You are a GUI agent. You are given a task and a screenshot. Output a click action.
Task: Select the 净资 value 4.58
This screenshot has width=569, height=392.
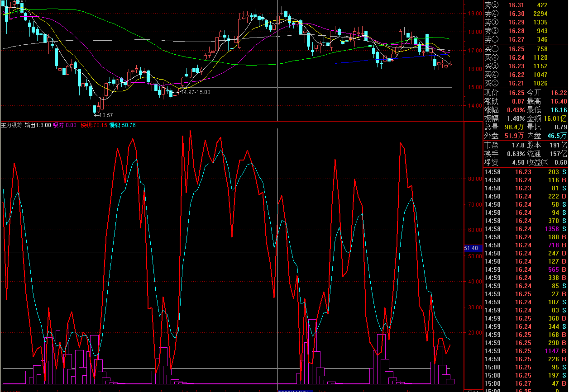pyautogui.click(x=518, y=163)
